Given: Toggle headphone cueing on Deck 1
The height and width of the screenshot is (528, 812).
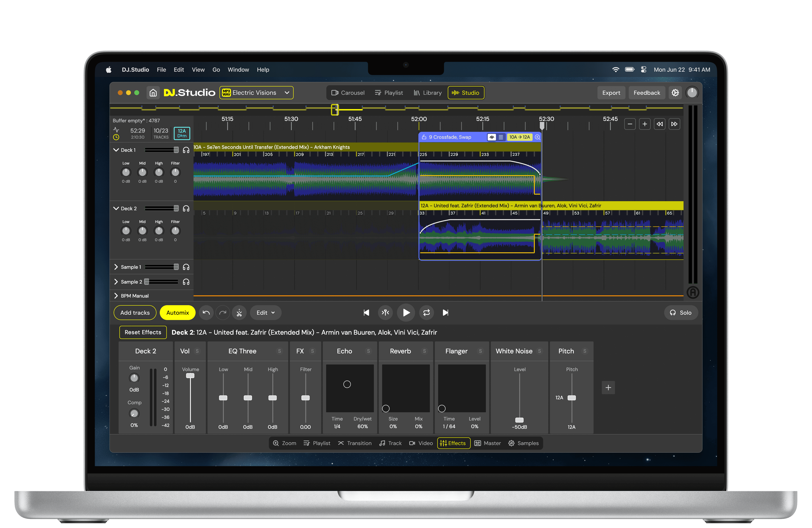Looking at the screenshot, I should click(x=186, y=150).
